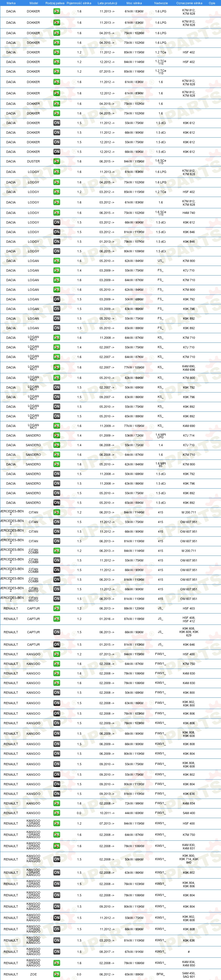Click the Moc silnika column header
221x980 pixels.
click(x=134, y=3)
